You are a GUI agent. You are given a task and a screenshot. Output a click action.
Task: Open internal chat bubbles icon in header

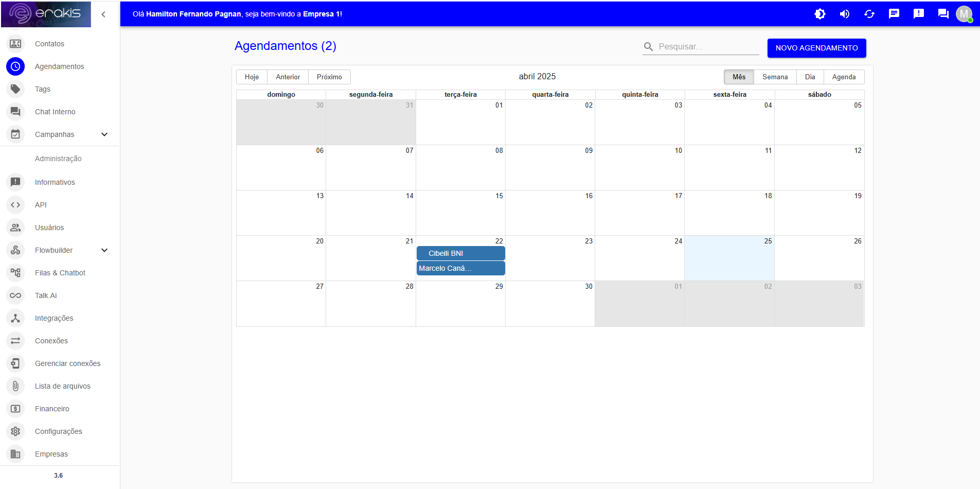pos(943,14)
